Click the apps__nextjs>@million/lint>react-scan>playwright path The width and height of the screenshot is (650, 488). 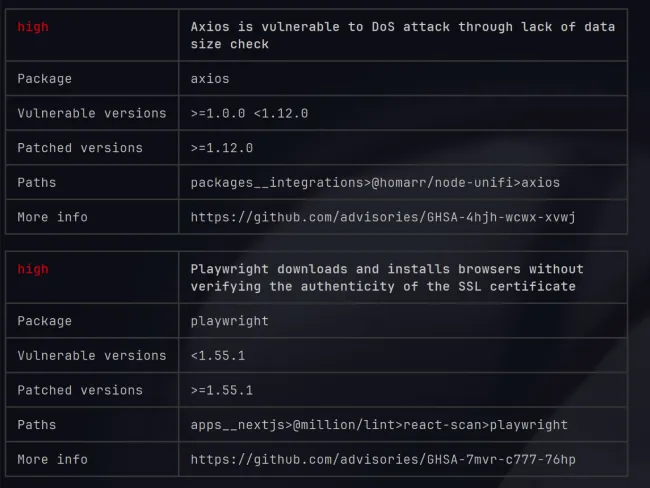tap(379, 424)
